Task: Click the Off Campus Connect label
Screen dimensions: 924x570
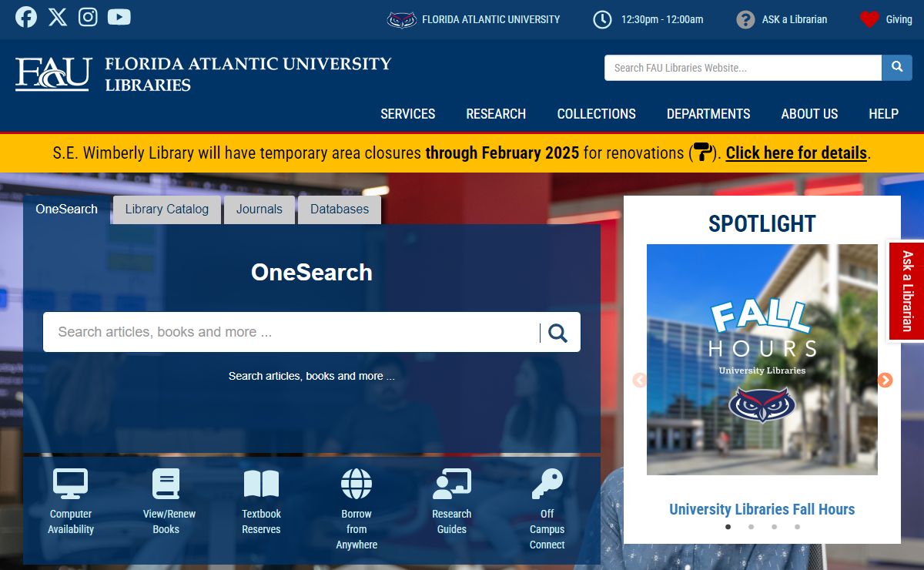Action: (x=547, y=529)
